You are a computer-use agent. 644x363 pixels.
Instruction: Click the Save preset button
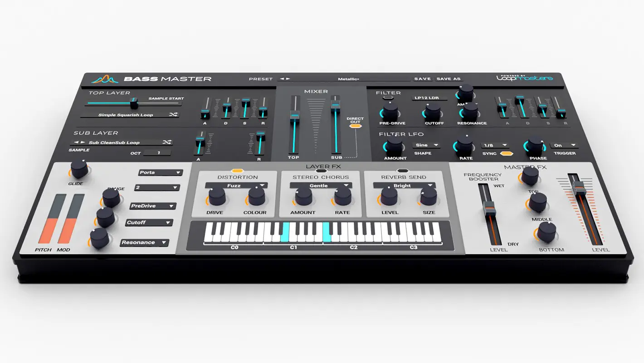pos(422,79)
